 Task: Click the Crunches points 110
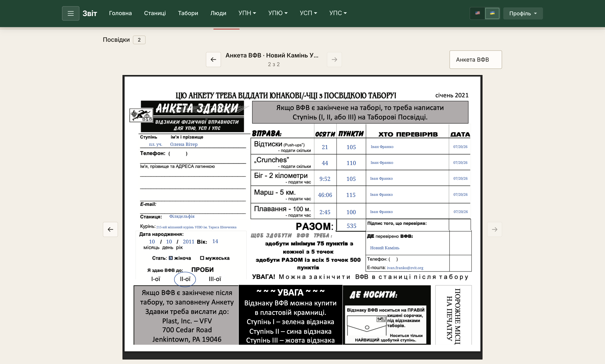351,163
